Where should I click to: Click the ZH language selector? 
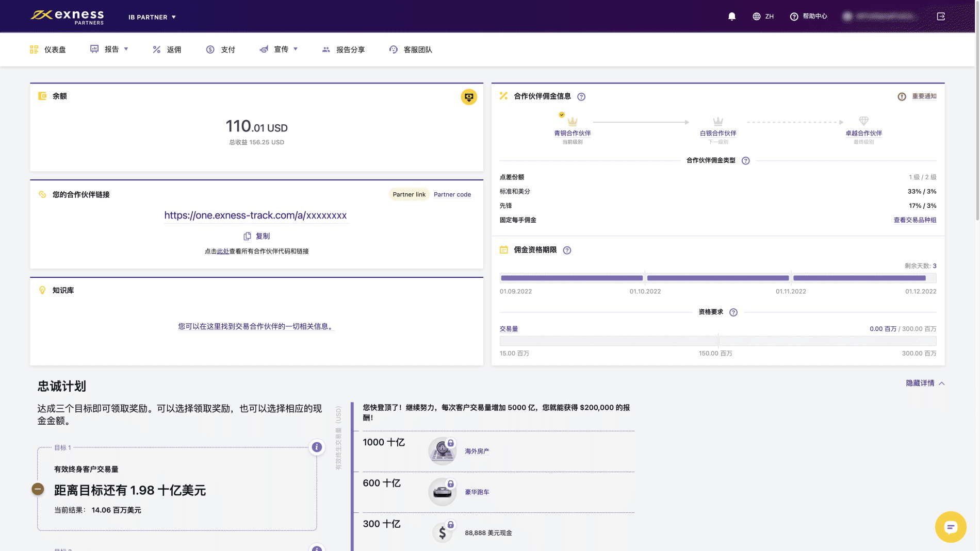tap(763, 16)
